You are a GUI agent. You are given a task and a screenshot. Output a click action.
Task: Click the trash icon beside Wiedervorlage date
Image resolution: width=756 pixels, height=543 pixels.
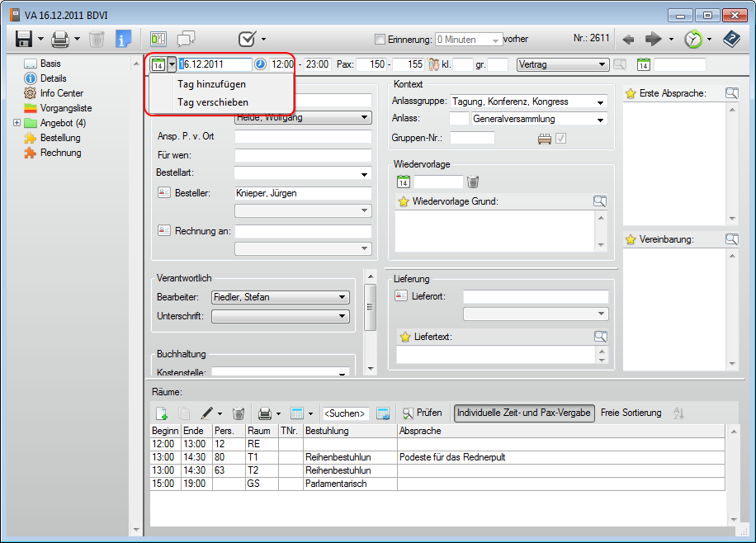(x=473, y=182)
